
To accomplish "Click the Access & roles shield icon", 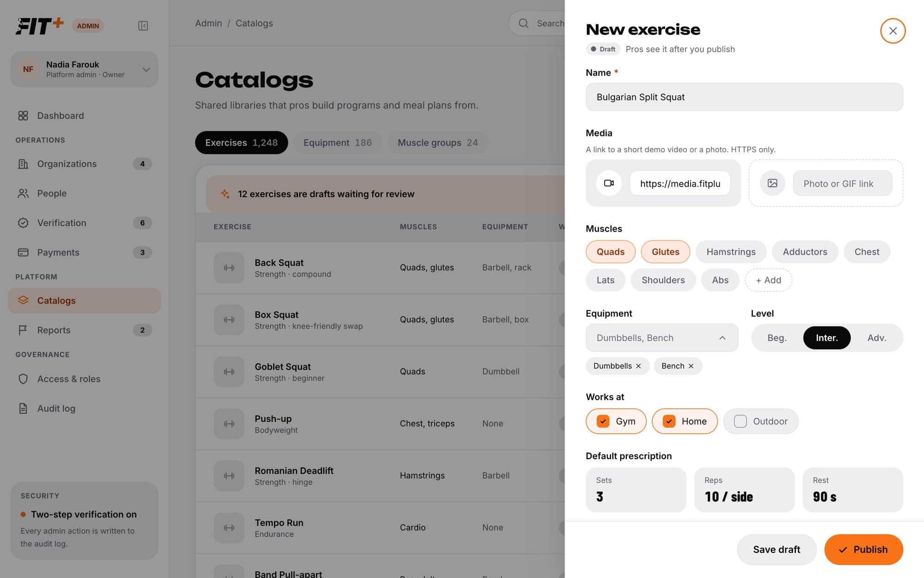I will point(23,379).
